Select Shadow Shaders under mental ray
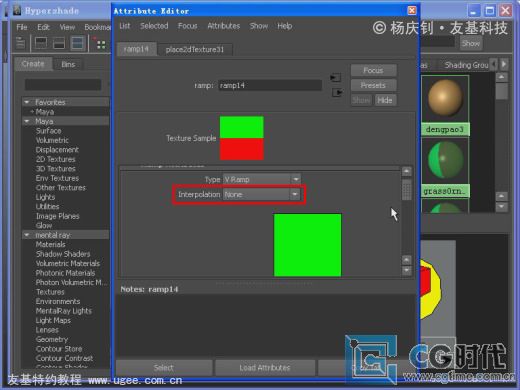This screenshot has width=520, height=390. pos(63,254)
